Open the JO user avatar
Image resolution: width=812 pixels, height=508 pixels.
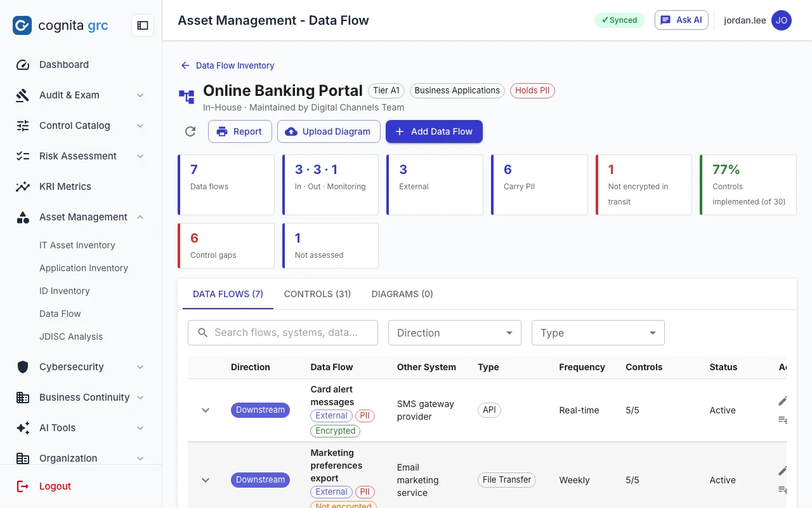(782, 20)
